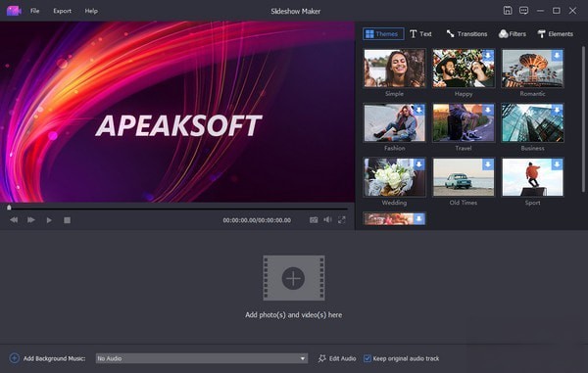Image resolution: width=588 pixels, height=373 pixels.
Task: Select the Old Times theme thumbnail
Action: 464,177
